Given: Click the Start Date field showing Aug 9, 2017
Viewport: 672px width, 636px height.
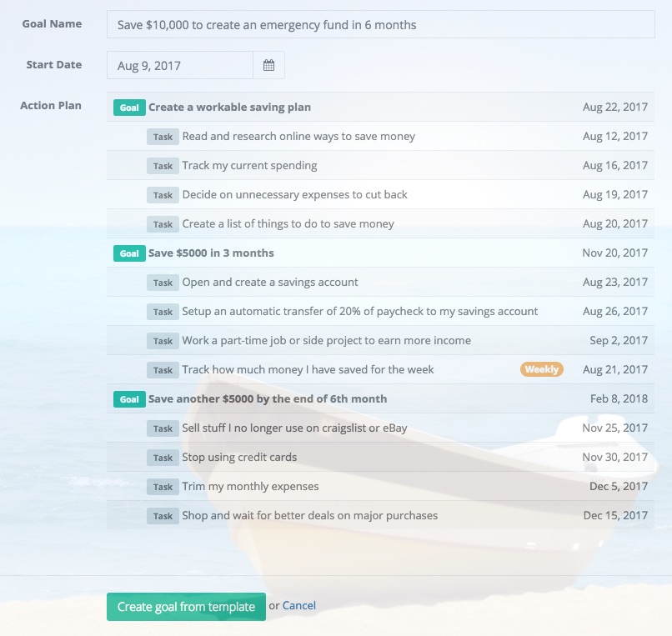Looking at the screenshot, I should pyautogui.click(x=180, y=65).
